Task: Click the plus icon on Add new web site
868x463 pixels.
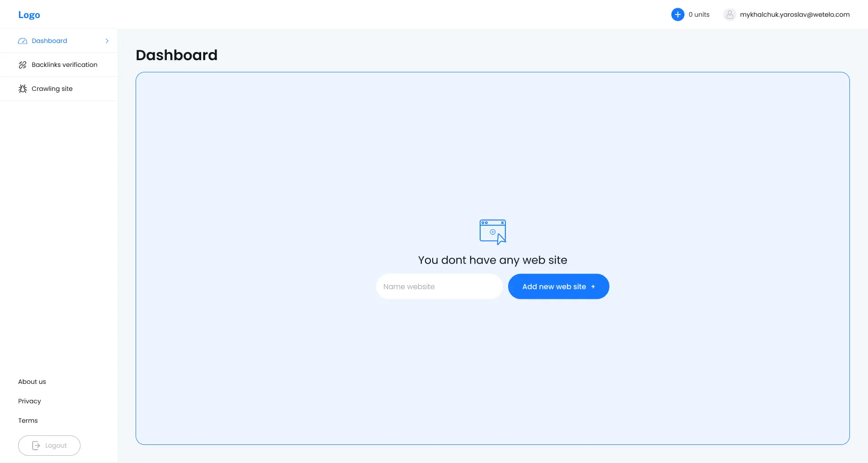Action: tap(593, 286)
